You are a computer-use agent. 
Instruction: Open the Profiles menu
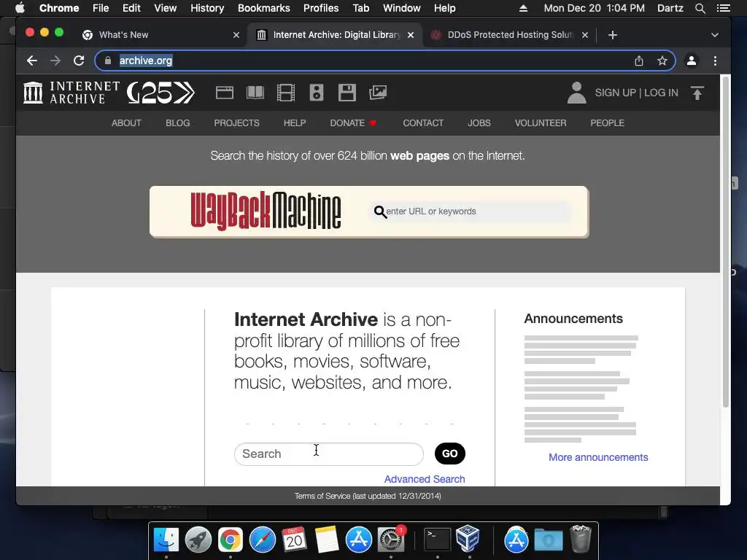tap(321, 8)
